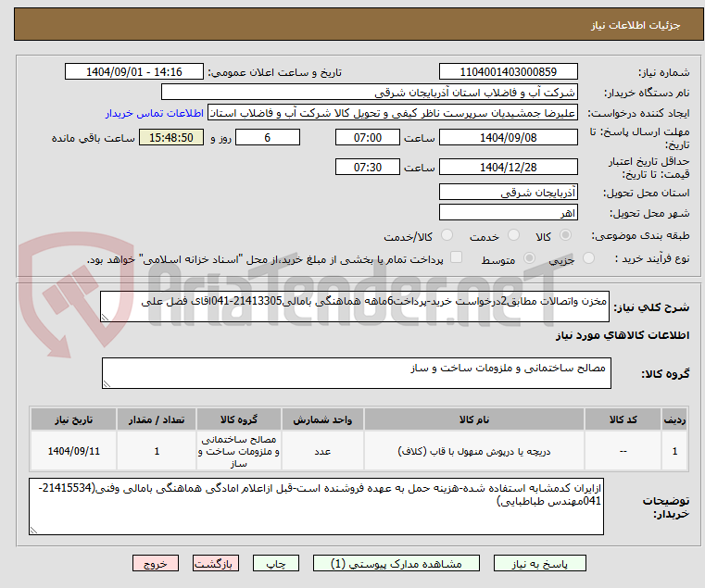The image size is (705, 588).
Task: Click the بازگشت back button
Action: [x=216, y=563]
